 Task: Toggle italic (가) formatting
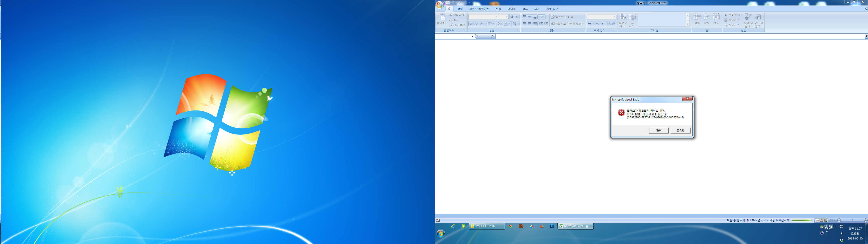click(476, 23)
